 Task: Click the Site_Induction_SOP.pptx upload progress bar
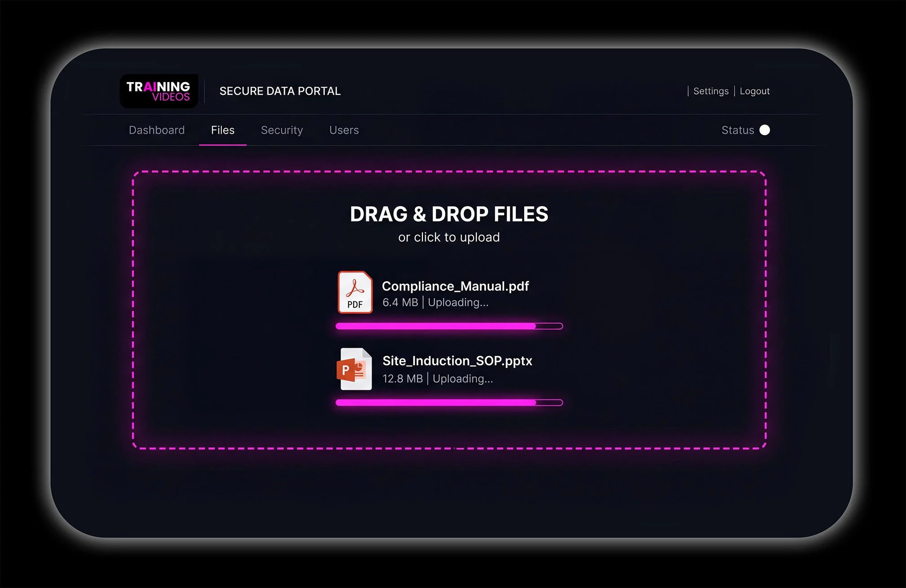449,402
